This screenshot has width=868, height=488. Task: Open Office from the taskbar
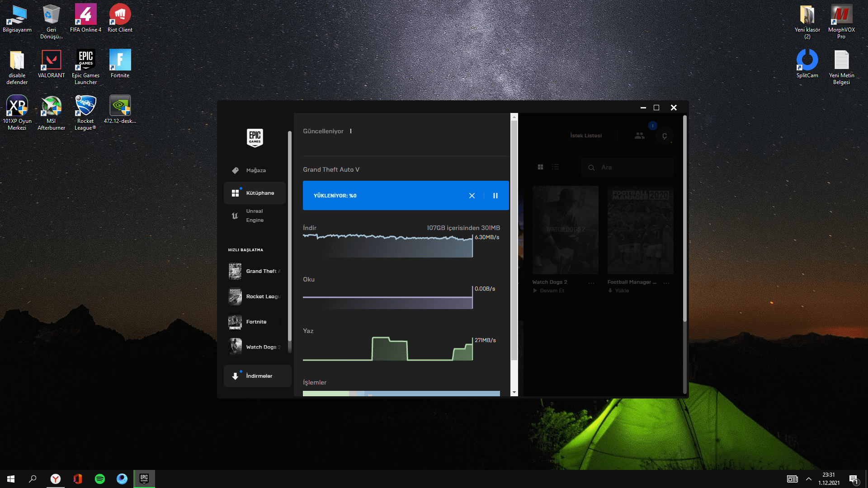(x=78, y=479)
